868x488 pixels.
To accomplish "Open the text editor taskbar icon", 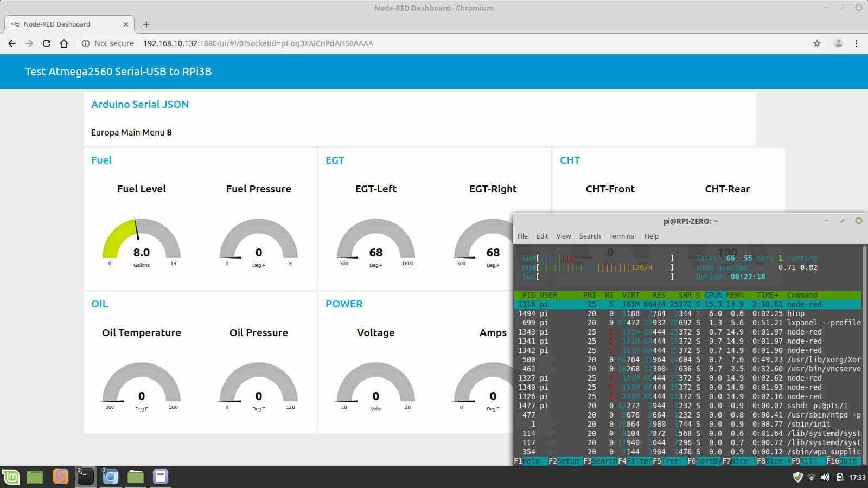I will pos(161,477).
